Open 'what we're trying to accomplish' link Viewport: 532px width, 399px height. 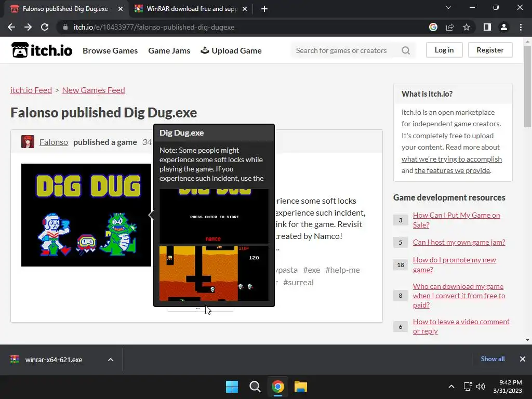coord(451,159)
